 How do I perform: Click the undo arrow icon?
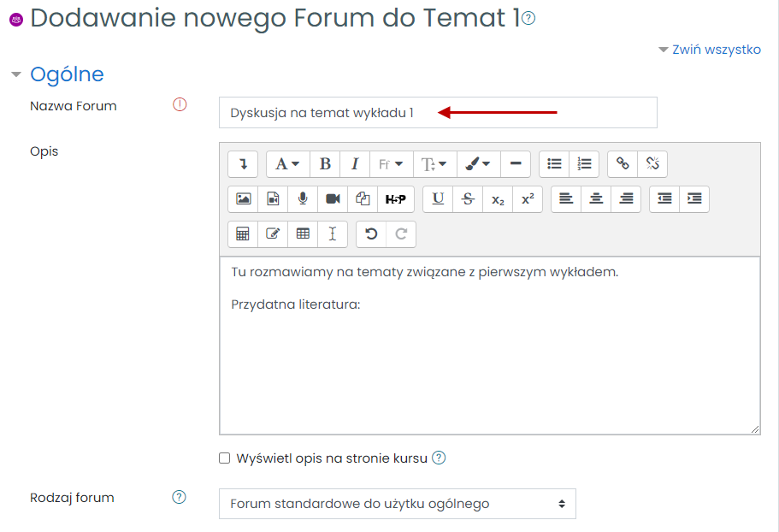coord(371,233)
